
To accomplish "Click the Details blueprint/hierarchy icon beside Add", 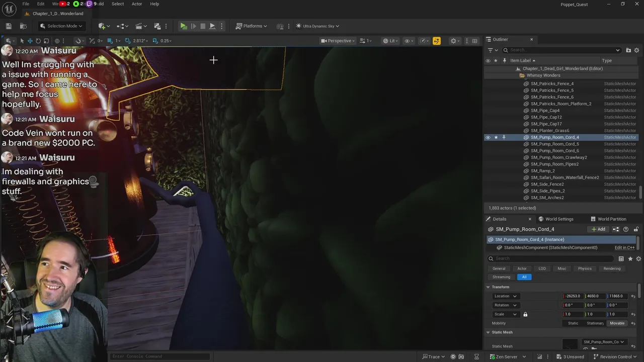I will (x=615, y=229).
